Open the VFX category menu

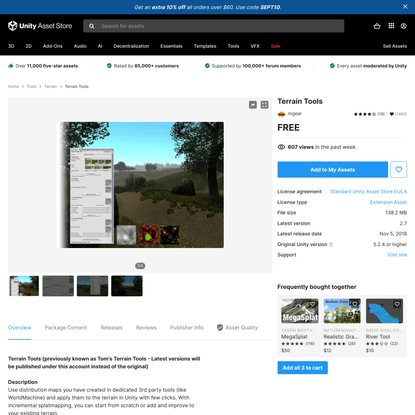(x=255, y=46)
